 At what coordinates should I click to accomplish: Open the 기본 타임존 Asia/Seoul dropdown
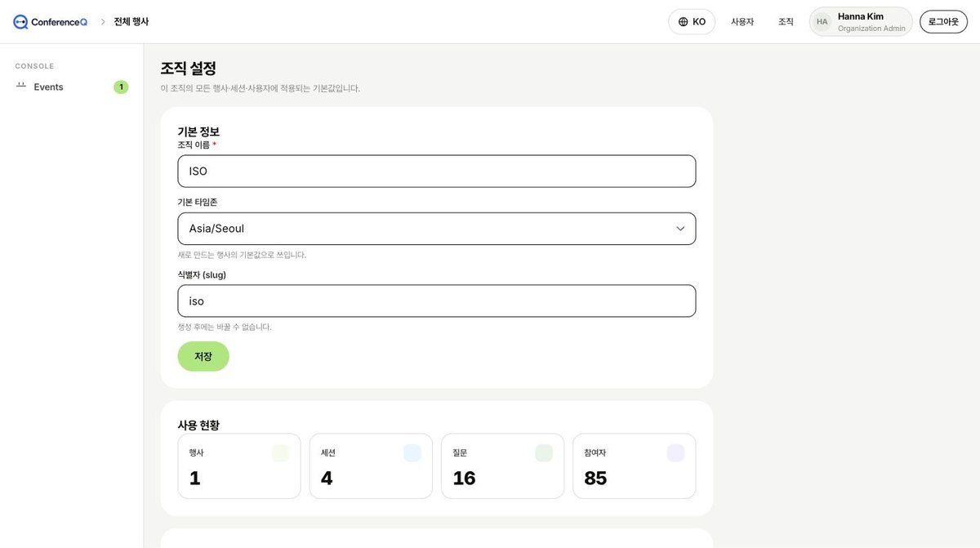(x=437, y=229)
